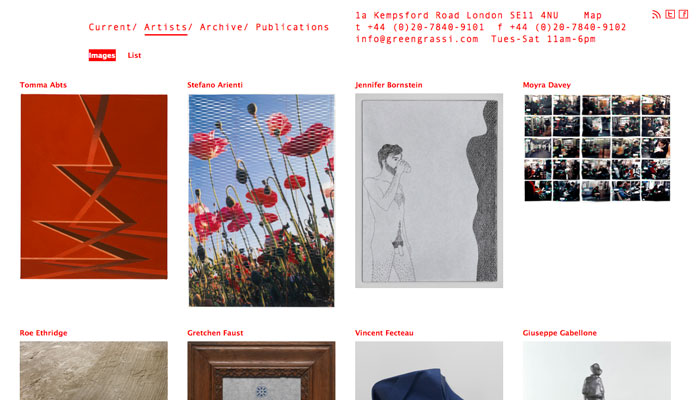Click Roe Ethridge artist name
The height and width of the screenshot is (400, 700).
(43, 333)
